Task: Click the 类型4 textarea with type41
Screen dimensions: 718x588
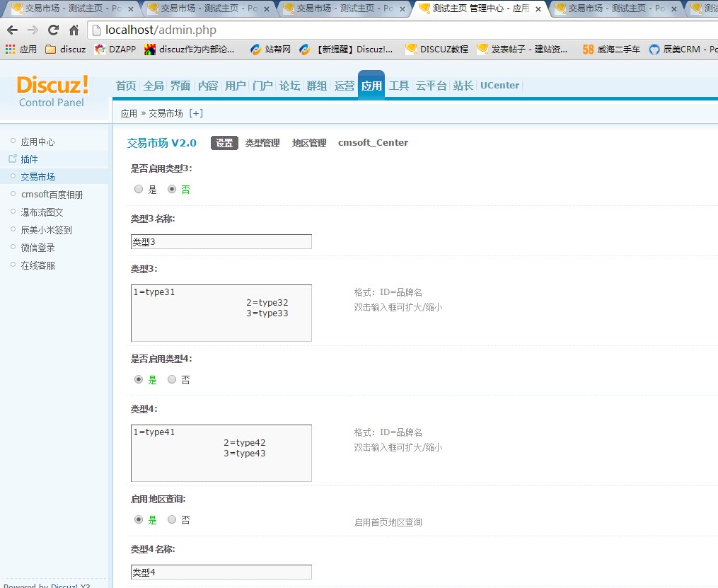Action: click(221, 454)
